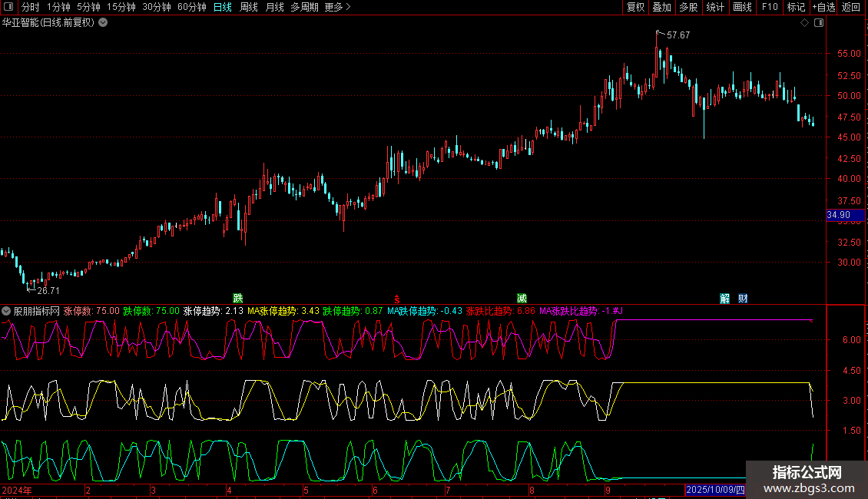Click the 57.67 high price label

click(678, 35)
